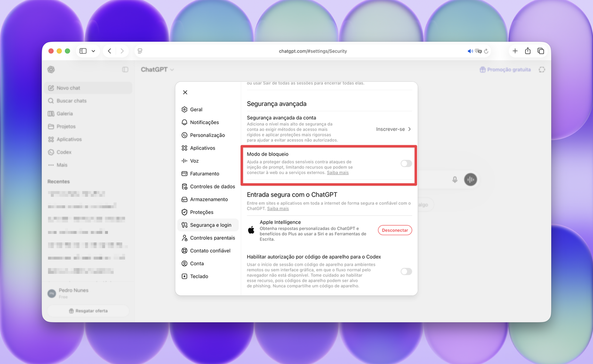The height and width of the screenshot is (364, 593).
Task: Click Saiba mais under Modo de bloqueio
Action: [338, 173]
